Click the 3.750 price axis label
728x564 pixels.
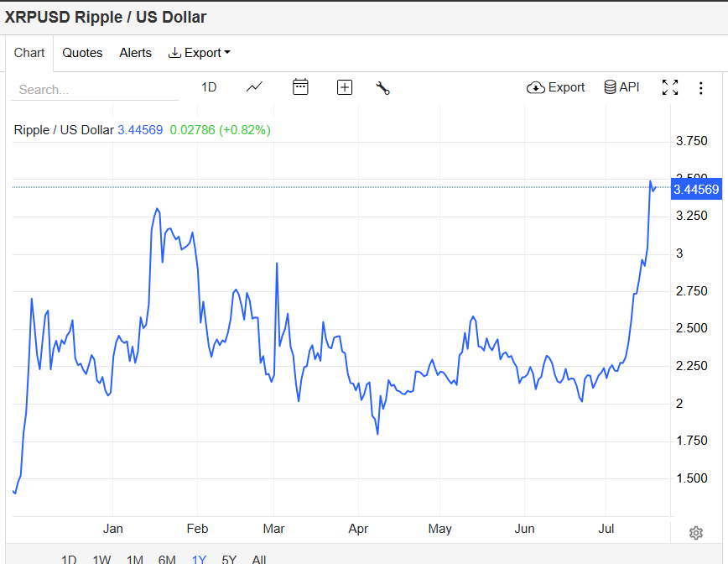691,141
